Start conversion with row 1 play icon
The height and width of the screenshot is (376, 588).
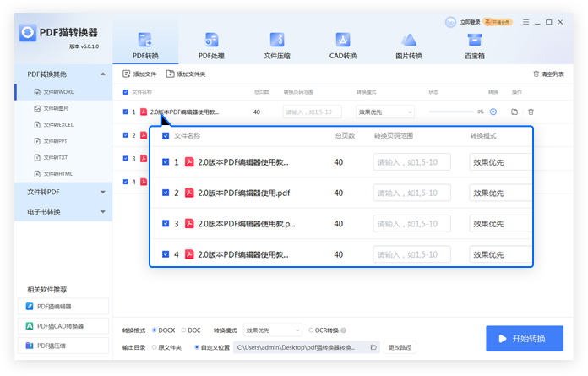(493, 112)
